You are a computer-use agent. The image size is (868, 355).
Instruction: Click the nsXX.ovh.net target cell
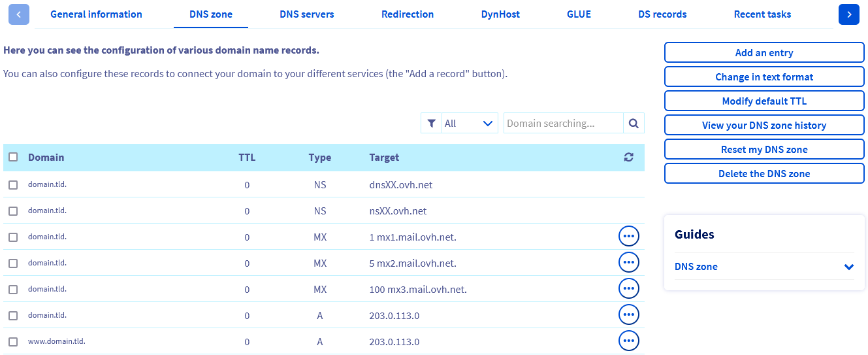398,211
